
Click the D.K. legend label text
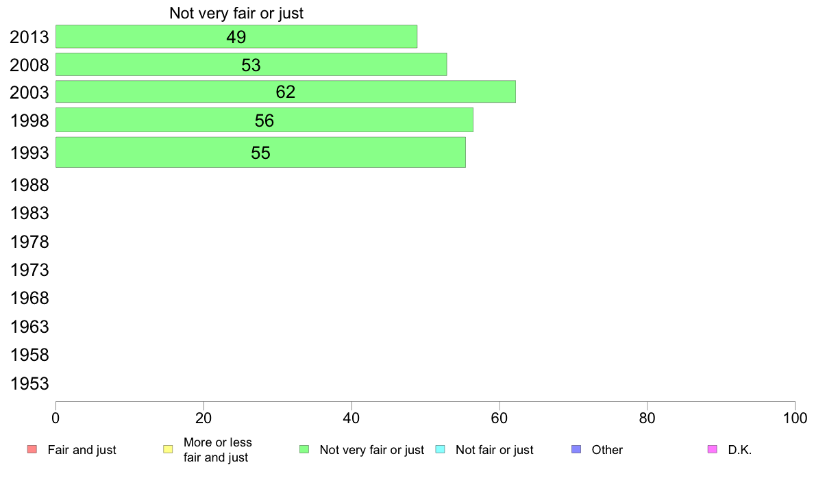[740, 449]
